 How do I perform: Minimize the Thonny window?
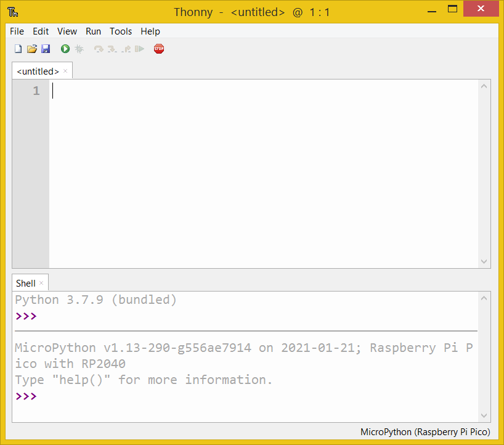click(432, 12)
